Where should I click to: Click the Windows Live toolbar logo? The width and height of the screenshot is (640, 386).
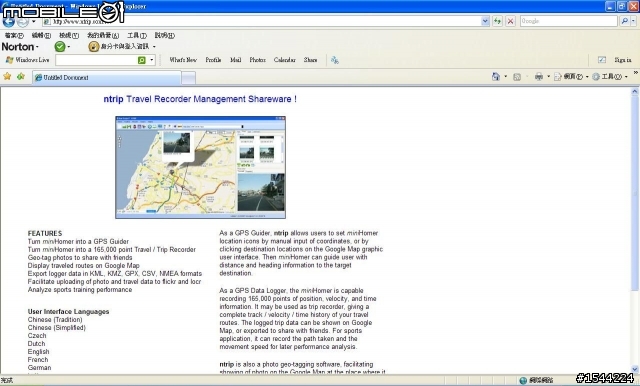(27, 60)
